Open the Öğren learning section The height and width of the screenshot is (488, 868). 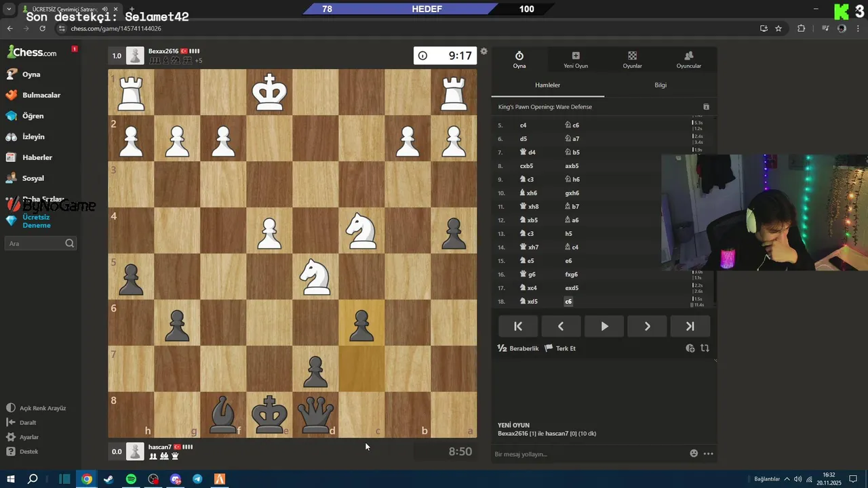point(25,116)
